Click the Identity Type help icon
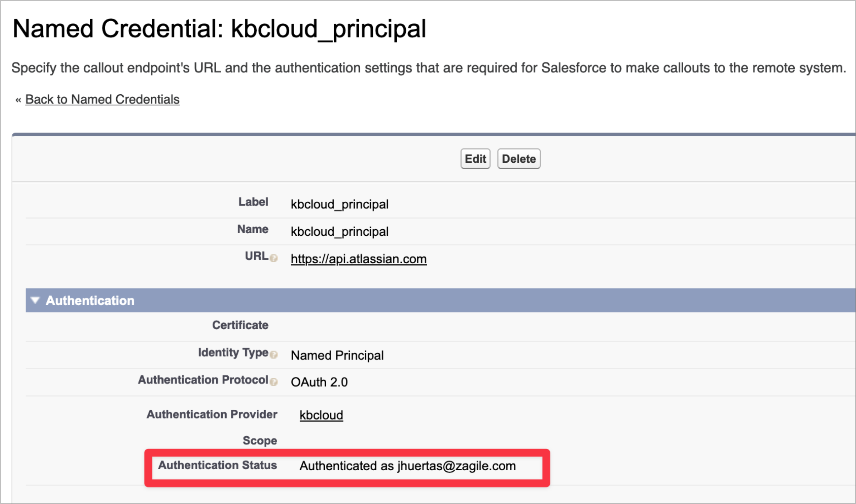856x504 pixels. pyautogui.click(x=273, y=354)
